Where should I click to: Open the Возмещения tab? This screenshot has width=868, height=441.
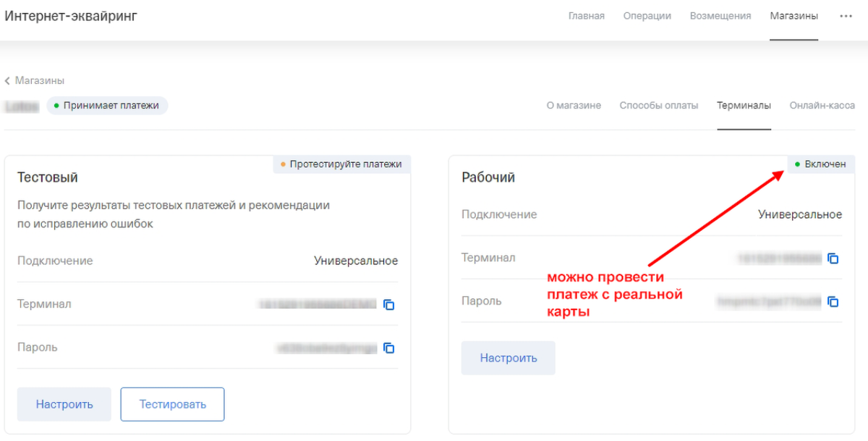point(720,16)
